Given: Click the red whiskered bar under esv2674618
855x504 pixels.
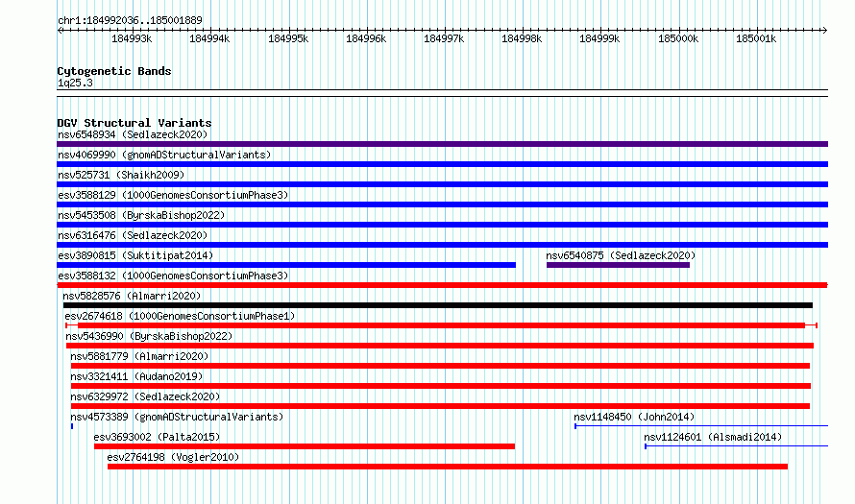Looking at the screenshot, I should click(441, 325).
